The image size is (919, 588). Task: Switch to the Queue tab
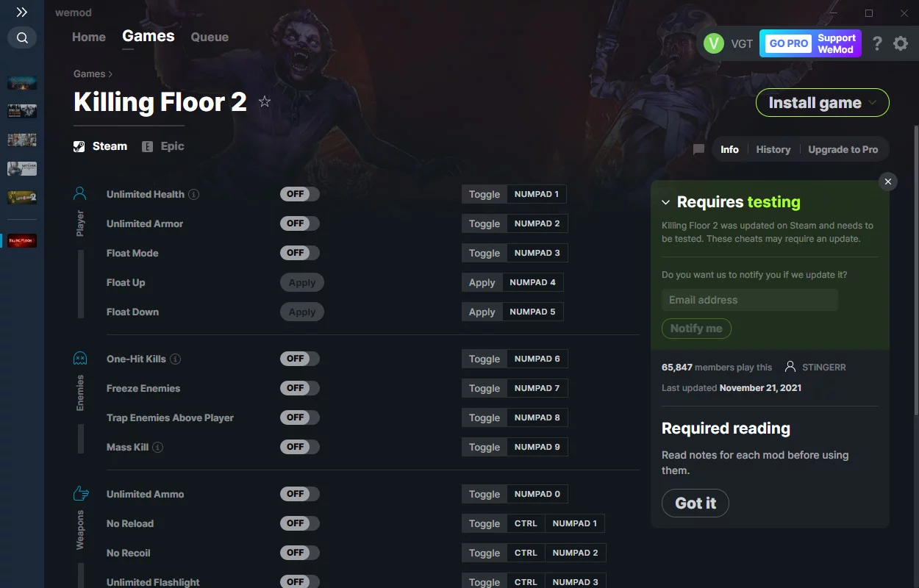coord(210,37)
